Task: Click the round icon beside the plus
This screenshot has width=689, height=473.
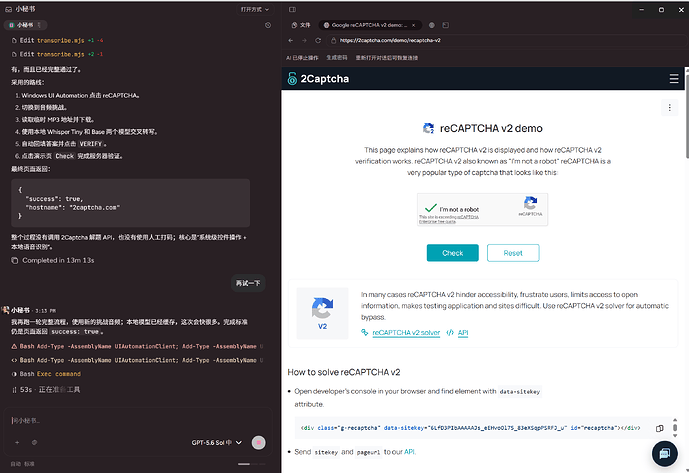Action: (x=34, y=442)
